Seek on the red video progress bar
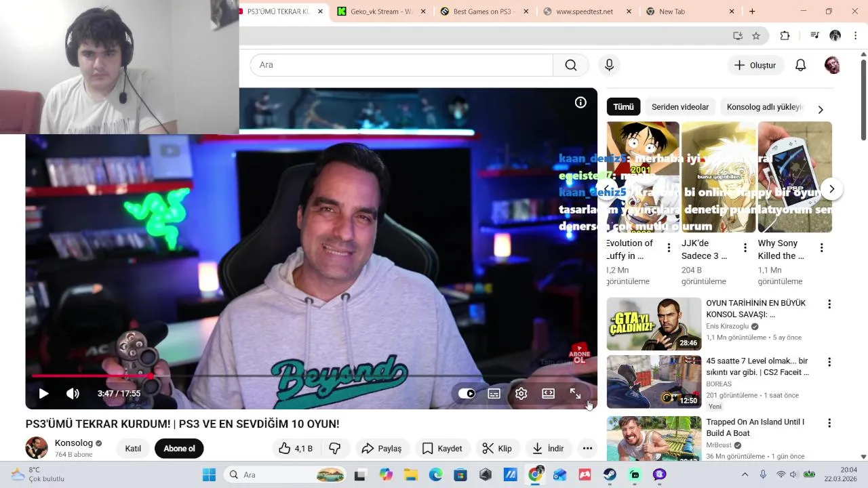Image resolution: width=868 pixels, height=488 pixels. coord(314,376)
